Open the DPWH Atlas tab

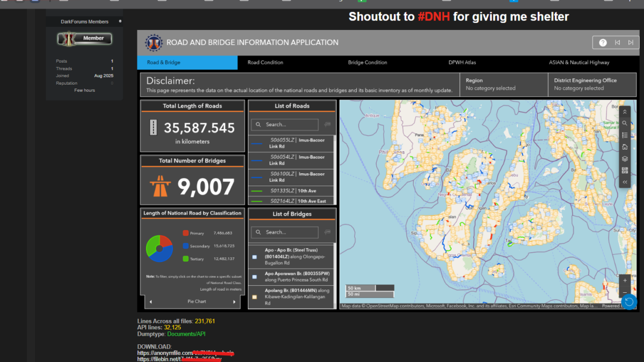tap(462, 63)
